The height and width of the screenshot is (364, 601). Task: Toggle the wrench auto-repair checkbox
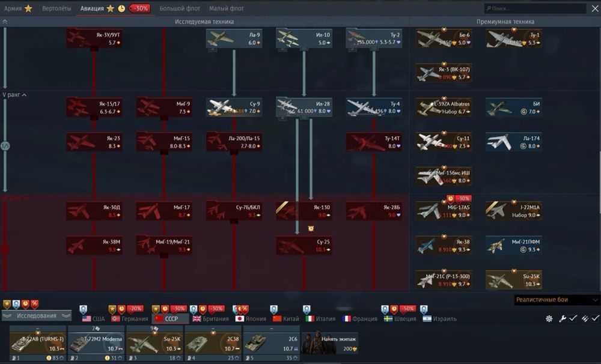coord(573,318)
